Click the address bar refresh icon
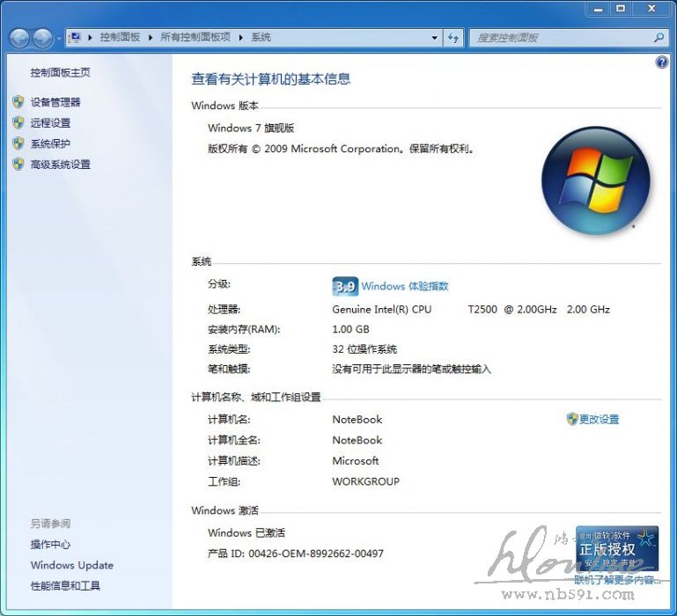The image size is (677, 616). 453,38
